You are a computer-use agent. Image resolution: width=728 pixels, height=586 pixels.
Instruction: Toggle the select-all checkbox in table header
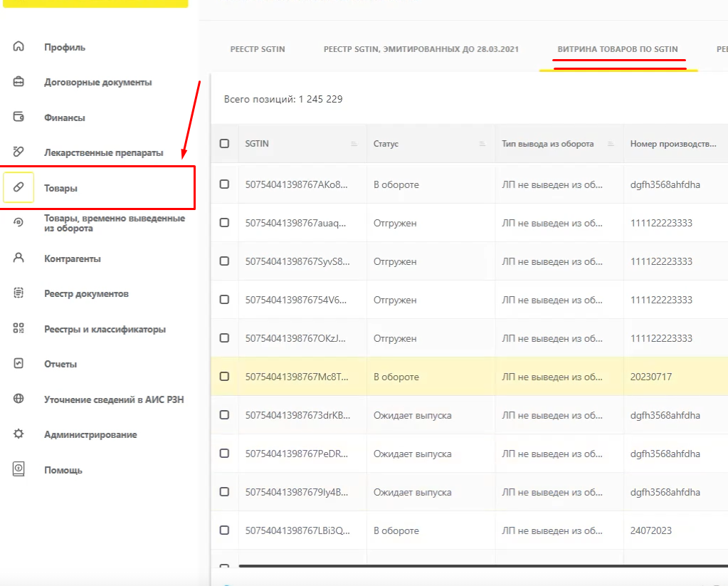tap(224, 144)
